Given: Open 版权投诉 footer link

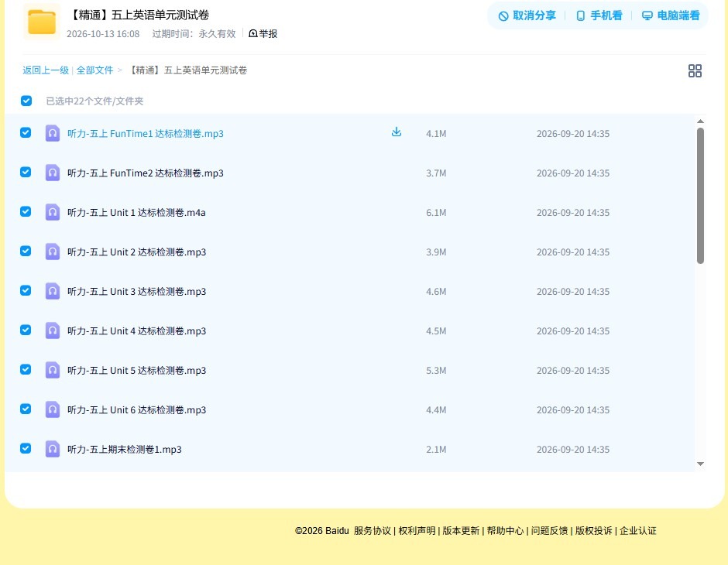Looking at the screenshot, I should click(594, 531).
